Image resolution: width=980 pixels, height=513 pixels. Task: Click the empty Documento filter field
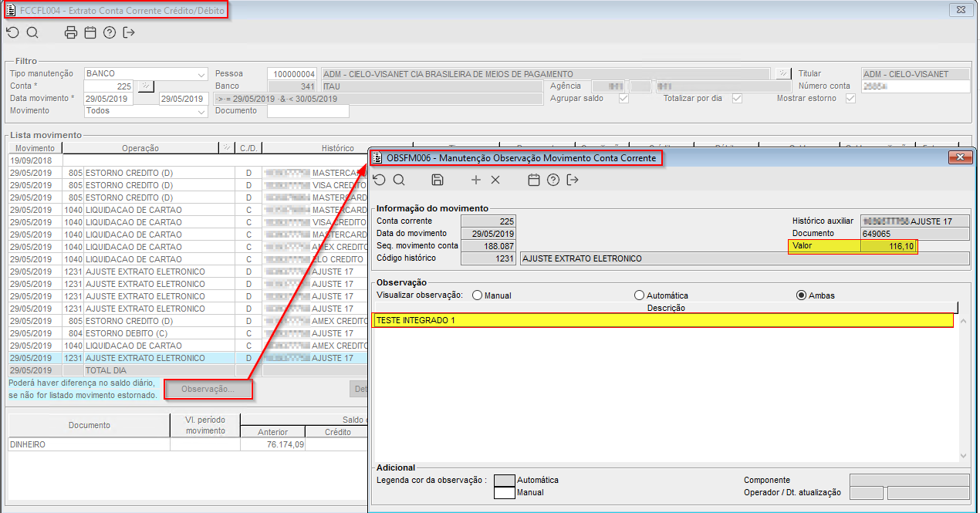click(x=308, y=111)
